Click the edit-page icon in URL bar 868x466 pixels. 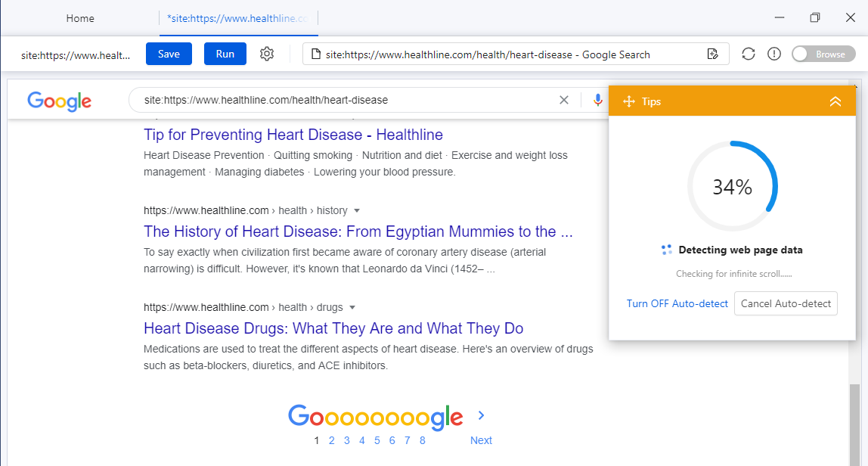pos(713,54)
